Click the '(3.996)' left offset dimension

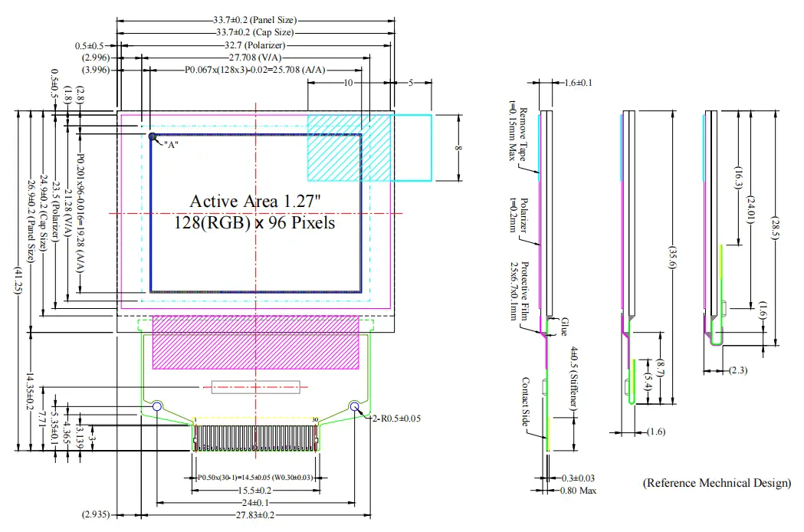click(x=96, y=70)
